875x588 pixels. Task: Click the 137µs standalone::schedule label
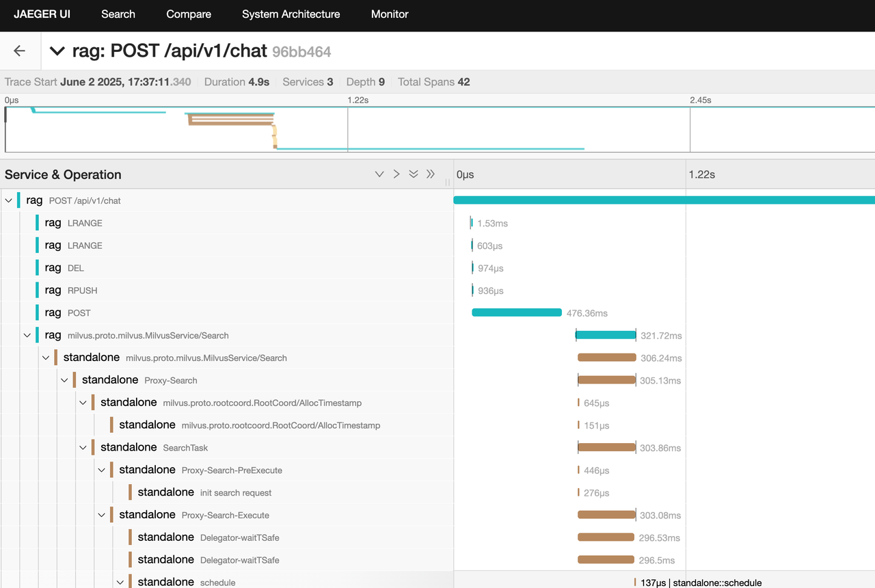pos(701,583)
